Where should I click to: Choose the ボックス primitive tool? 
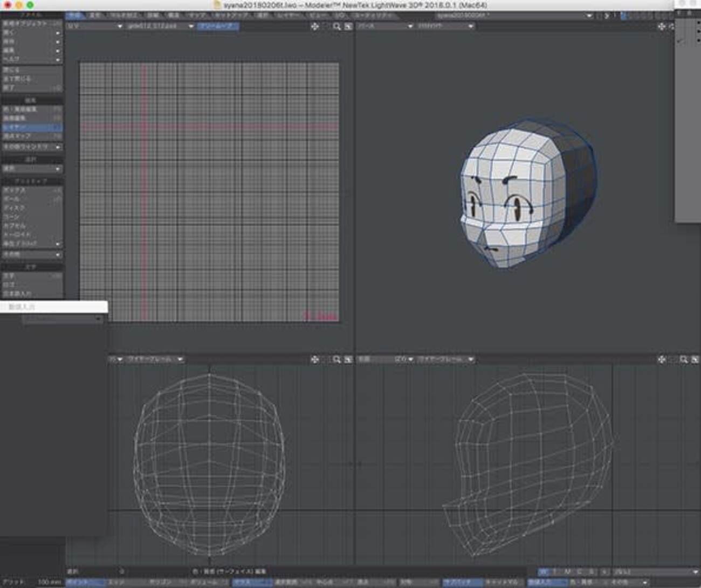(32, 190)
